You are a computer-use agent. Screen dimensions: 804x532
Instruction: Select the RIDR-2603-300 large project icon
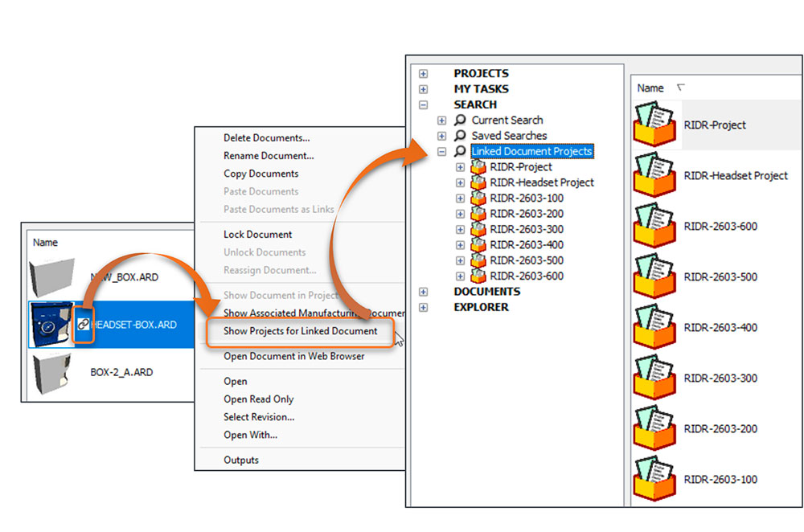654,378
